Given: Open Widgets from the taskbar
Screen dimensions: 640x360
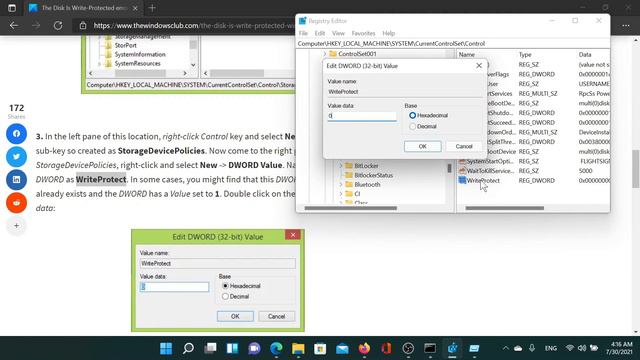Looking at the screenshot, I should coord(232,348).
